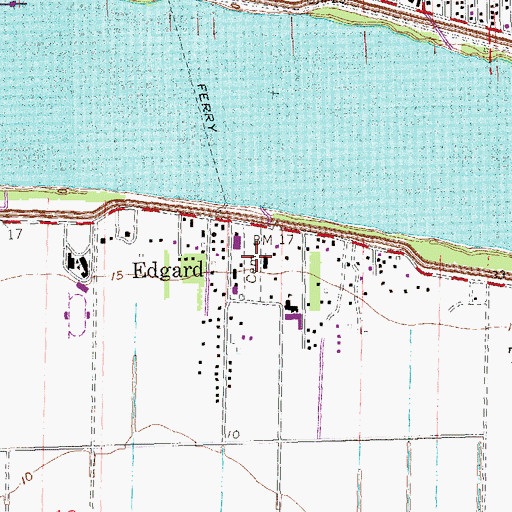
Task: Click the 15 contour label beside Edgard
Action: [x=117, y=275]
